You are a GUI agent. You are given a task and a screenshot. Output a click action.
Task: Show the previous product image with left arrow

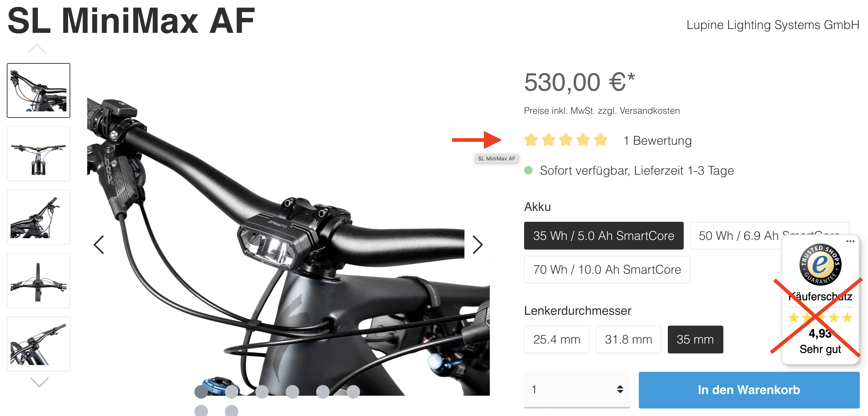coord(99,245)
